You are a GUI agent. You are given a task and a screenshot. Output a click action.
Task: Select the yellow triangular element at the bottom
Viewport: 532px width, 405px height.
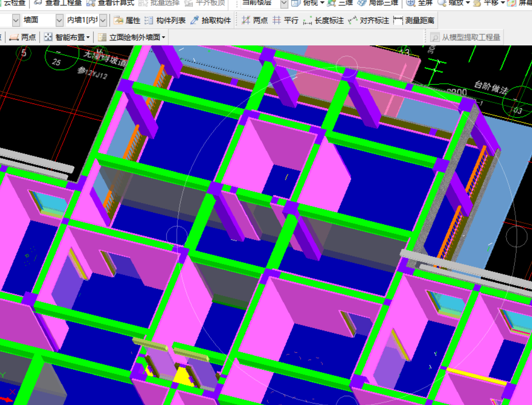click(184, 376)
